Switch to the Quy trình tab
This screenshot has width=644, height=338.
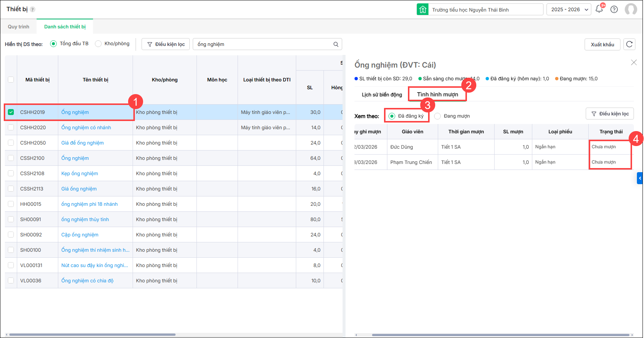pos(18,27)
